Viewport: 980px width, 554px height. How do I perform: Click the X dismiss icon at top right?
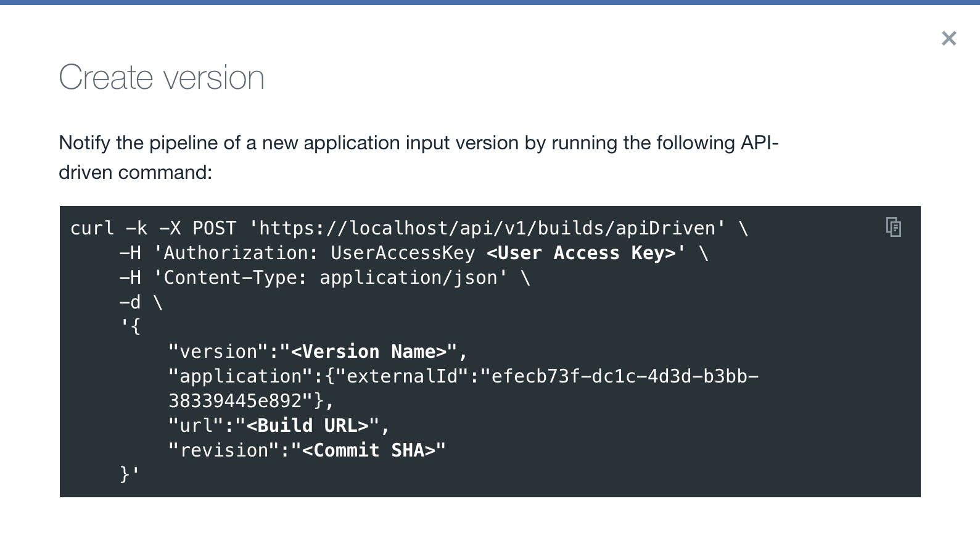tap(948, 38)
